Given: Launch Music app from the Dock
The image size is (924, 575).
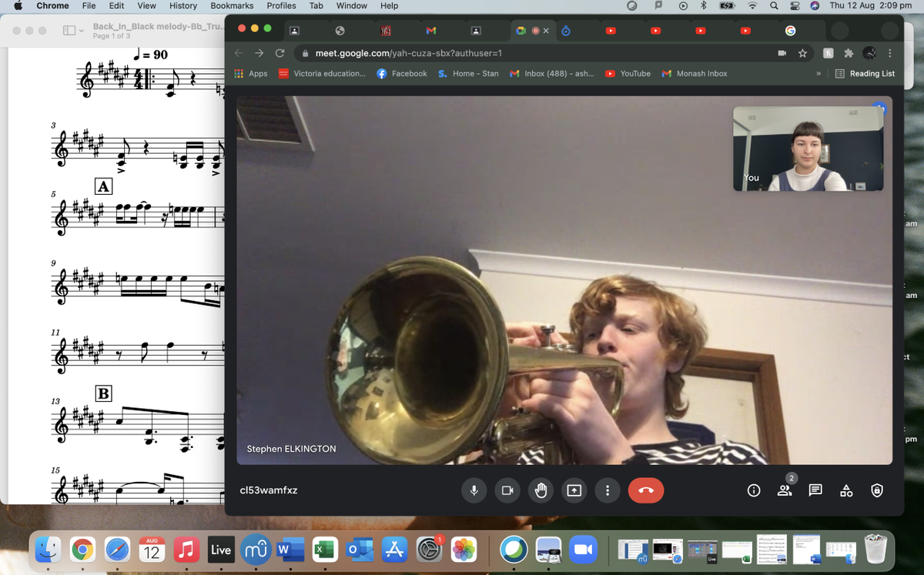Looking at the screenshot, I should point(186,550).
